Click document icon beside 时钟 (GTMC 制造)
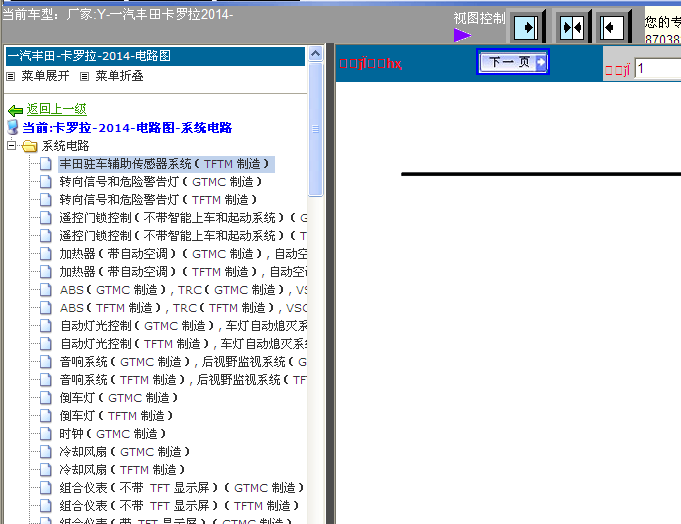This screenshot has height=524, width=681. [46, 434]
